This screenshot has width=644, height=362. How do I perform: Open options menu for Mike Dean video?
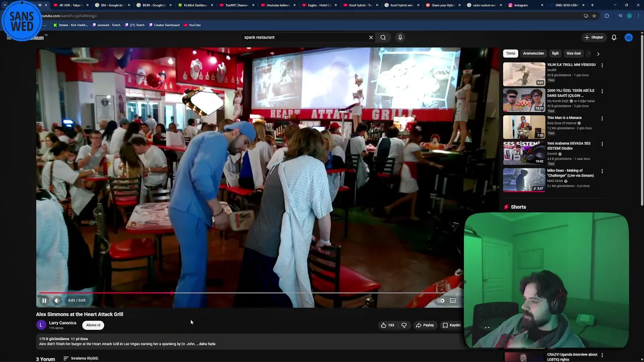click(602, 171)
